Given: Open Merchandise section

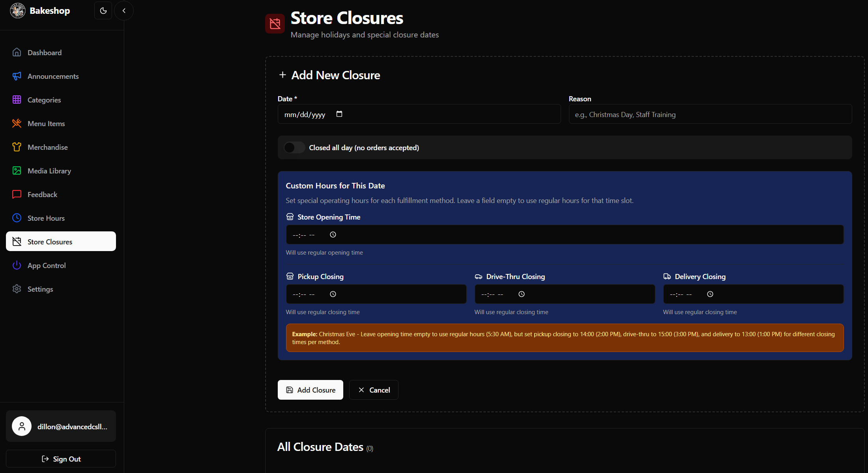Looking at the screenshot, I should [61, 147].
